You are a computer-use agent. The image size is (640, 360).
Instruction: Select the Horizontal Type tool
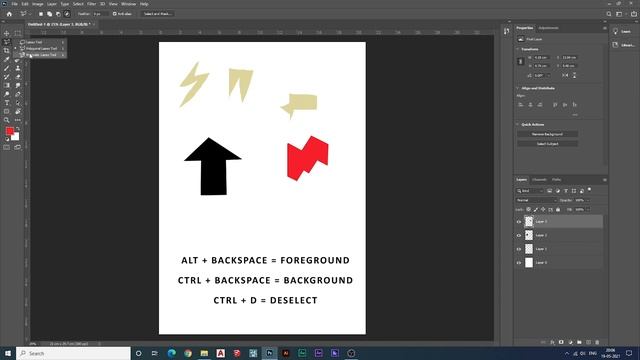point(7,103)
